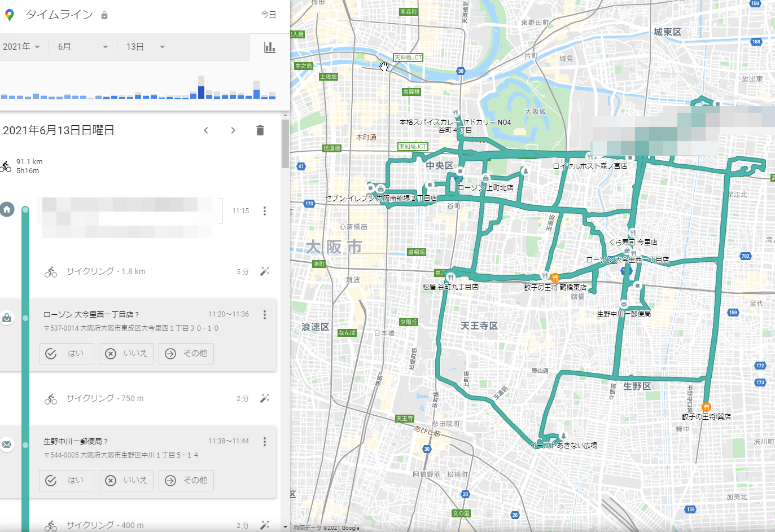Go to next day chevron
775x532 pixels.
(x=233, y=130)
